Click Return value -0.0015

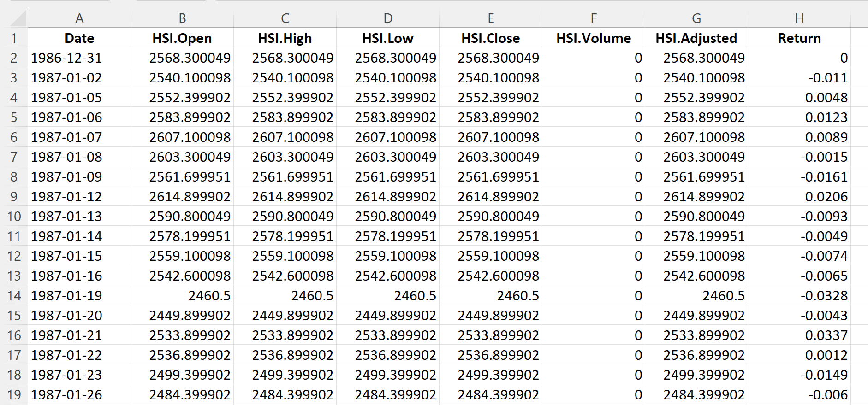[799, 157]
